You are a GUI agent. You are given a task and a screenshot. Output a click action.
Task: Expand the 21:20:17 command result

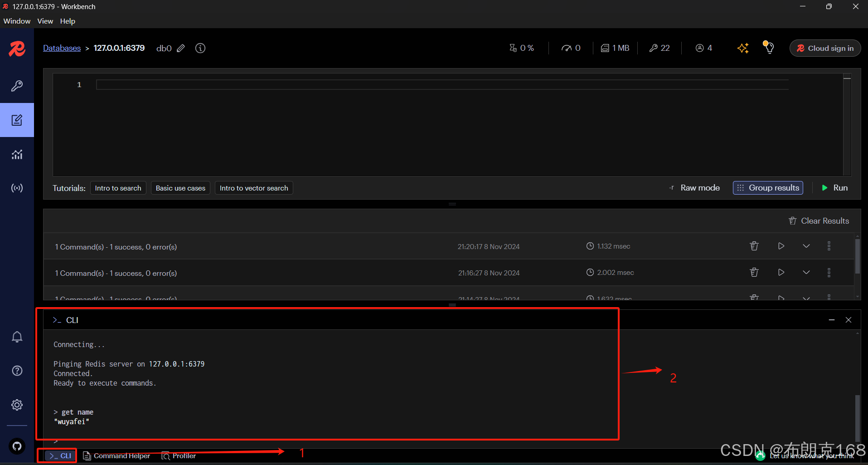point(806,246)
